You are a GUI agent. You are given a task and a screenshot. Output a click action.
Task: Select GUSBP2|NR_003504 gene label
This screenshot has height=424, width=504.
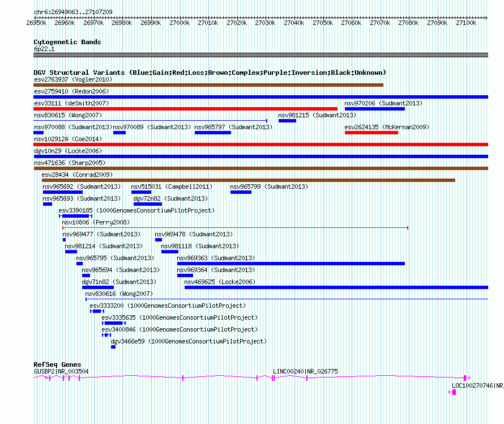[x=61, y=371]
